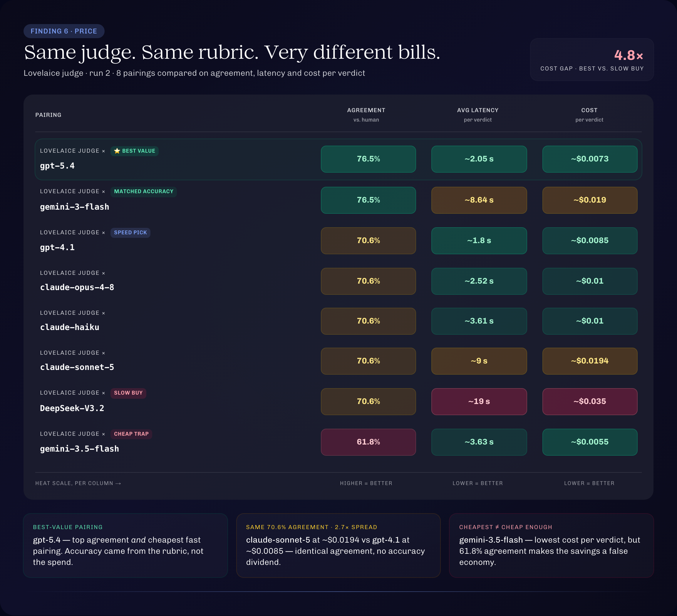Click the 61.8% agreement cell

coord(368,442)
